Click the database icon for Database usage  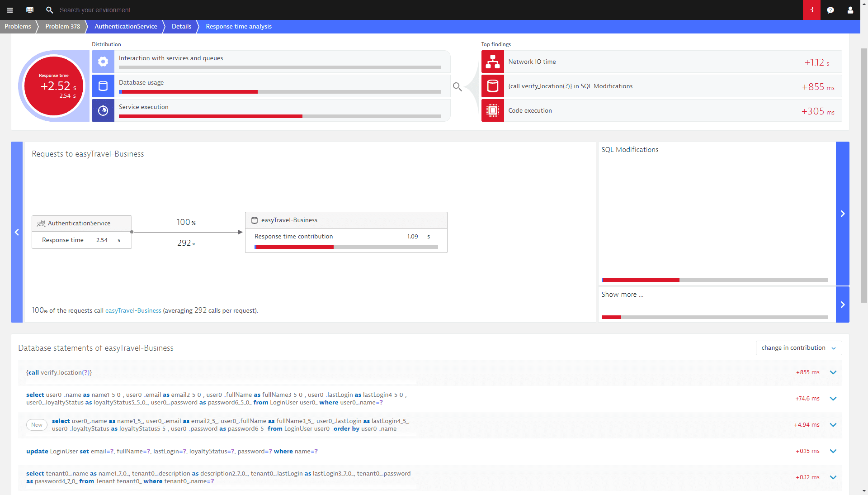pyautogui.click(x=103, y=86)
